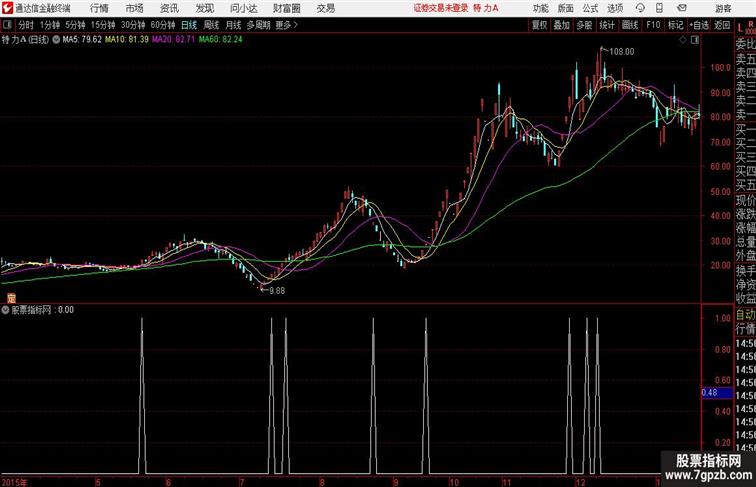
Task: Open the 问小达 menu
Action: [243, 8]
